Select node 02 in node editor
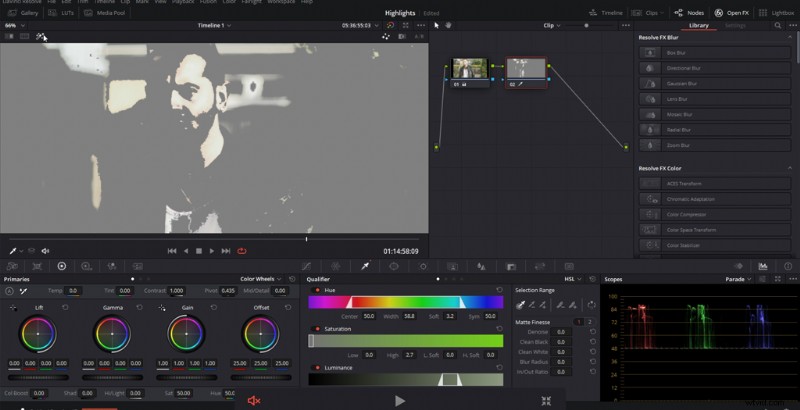 click(x=527, y=72)
